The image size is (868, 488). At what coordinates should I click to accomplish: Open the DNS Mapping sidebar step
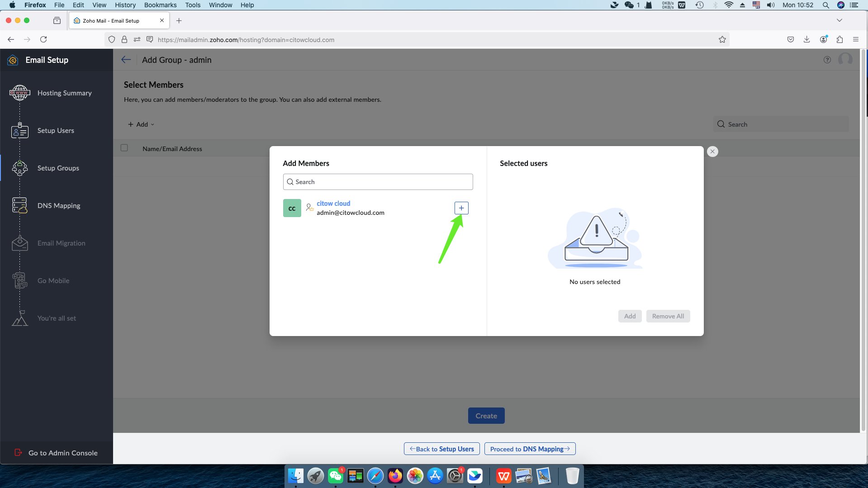click(59, 206)
